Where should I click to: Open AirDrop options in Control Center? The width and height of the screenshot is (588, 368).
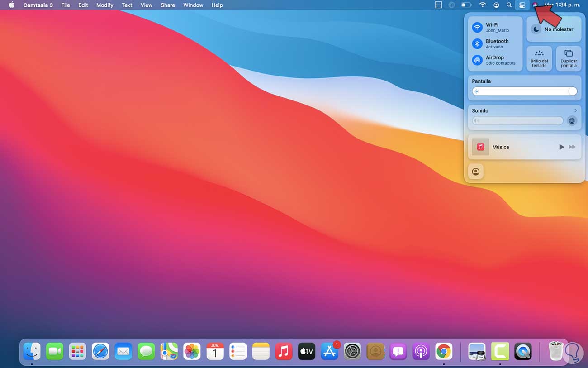[x=477, y=60]
